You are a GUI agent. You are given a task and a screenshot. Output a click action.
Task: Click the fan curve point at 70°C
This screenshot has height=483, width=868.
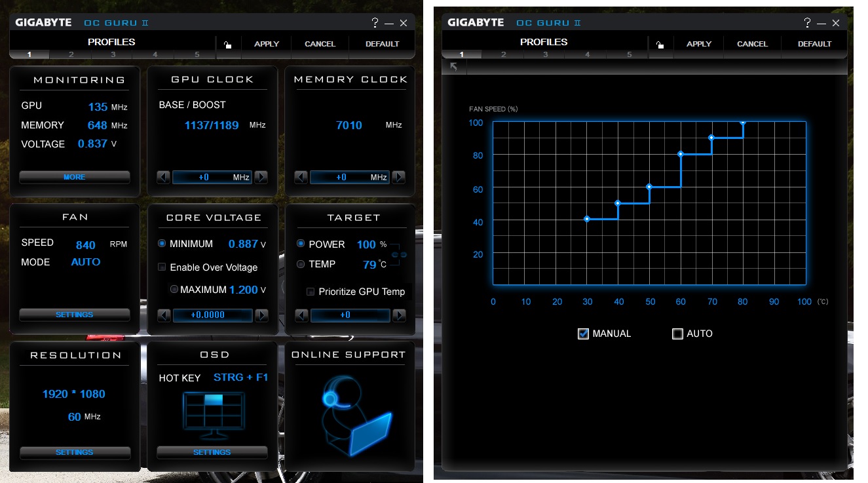(x=711, y=138)
